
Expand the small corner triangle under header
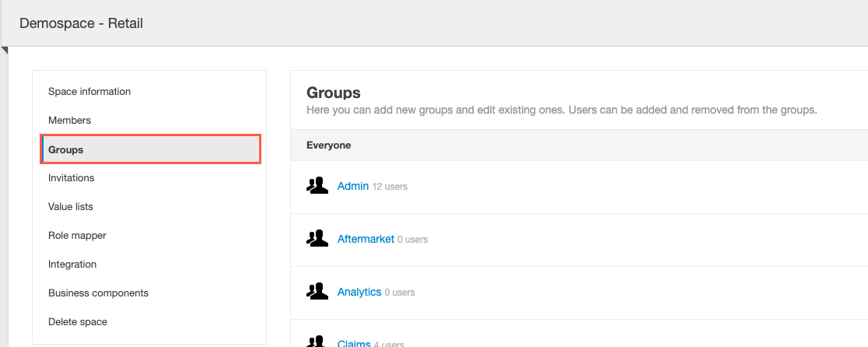[x=5, y=51]
